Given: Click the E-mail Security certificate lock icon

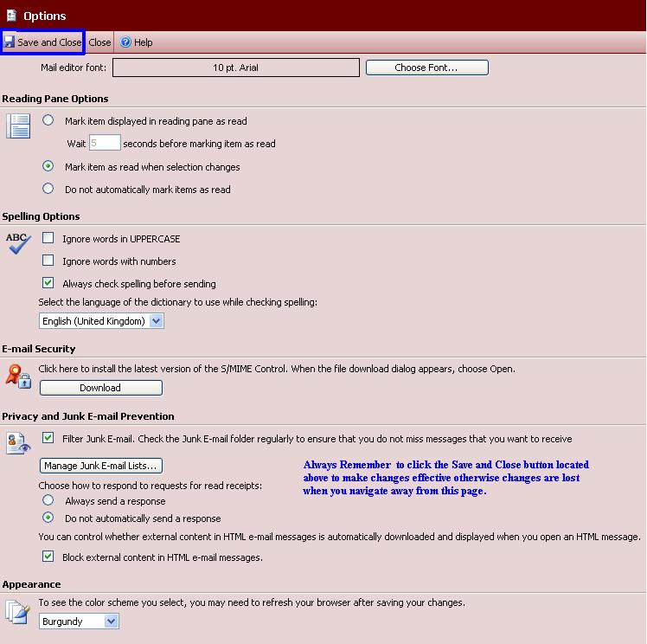Looking at the screenshot, I should pyautogui.click(x=18, y=376).
